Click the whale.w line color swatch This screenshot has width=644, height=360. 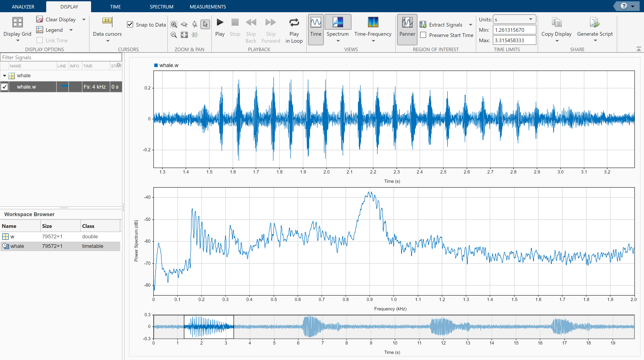64,86
